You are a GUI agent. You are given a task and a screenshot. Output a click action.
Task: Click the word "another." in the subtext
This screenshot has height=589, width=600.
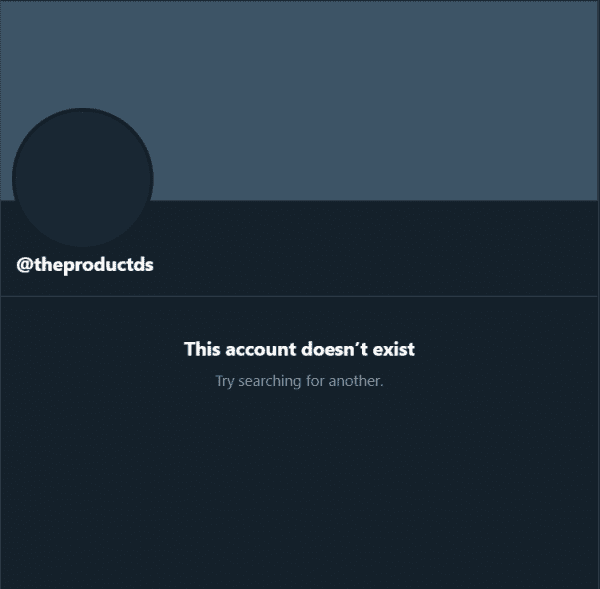[356, 381]
